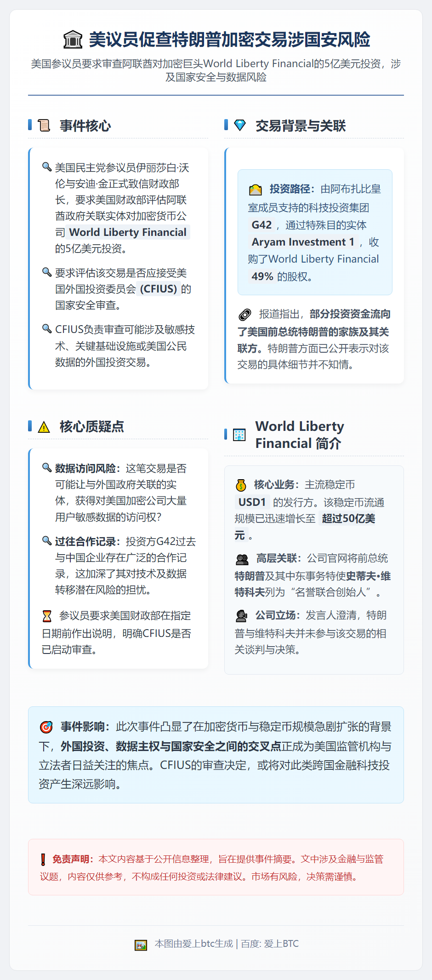The image size is (432, 980).
Task: Click the money bag icon before 核心业务
Action: 241,485
